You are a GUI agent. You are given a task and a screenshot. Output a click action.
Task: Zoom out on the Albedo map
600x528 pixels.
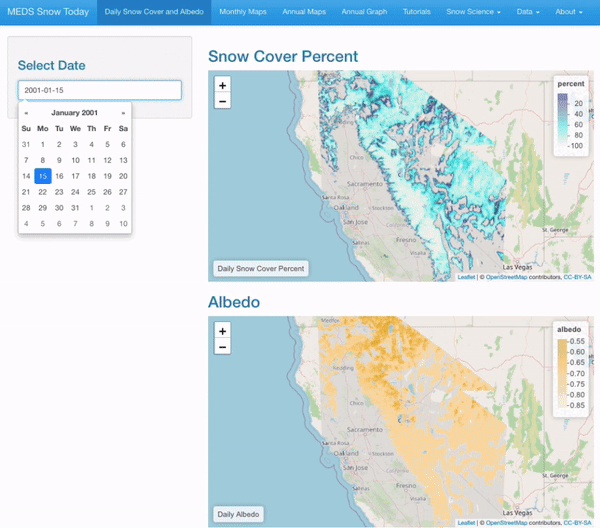[x=222, y=346]
